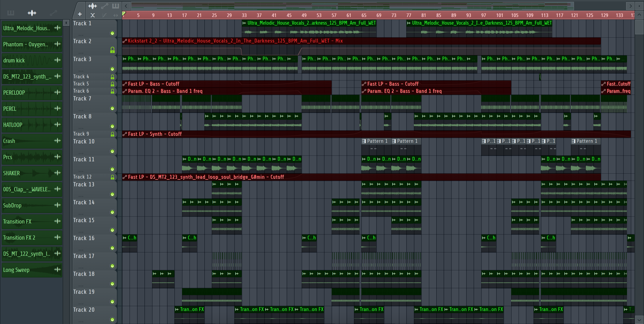Click waveform icon on Crash item
Viewport: 644px width, 324px height.
click(57, 141)
